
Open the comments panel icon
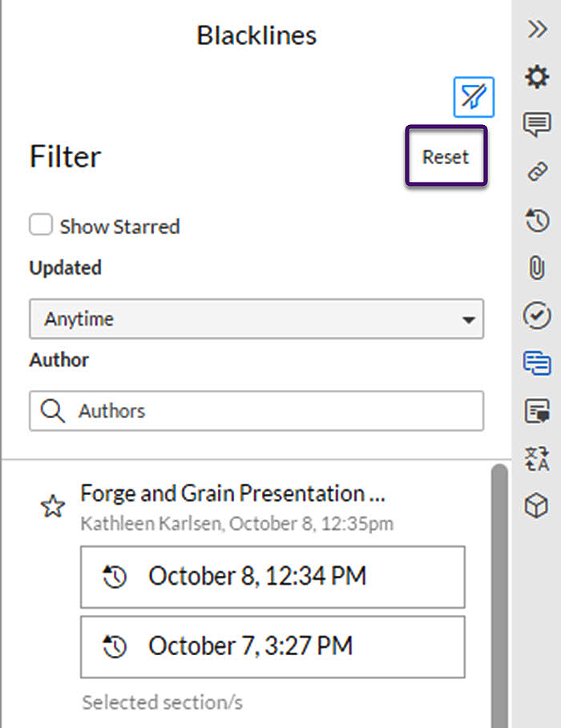(x=537, y=124)
